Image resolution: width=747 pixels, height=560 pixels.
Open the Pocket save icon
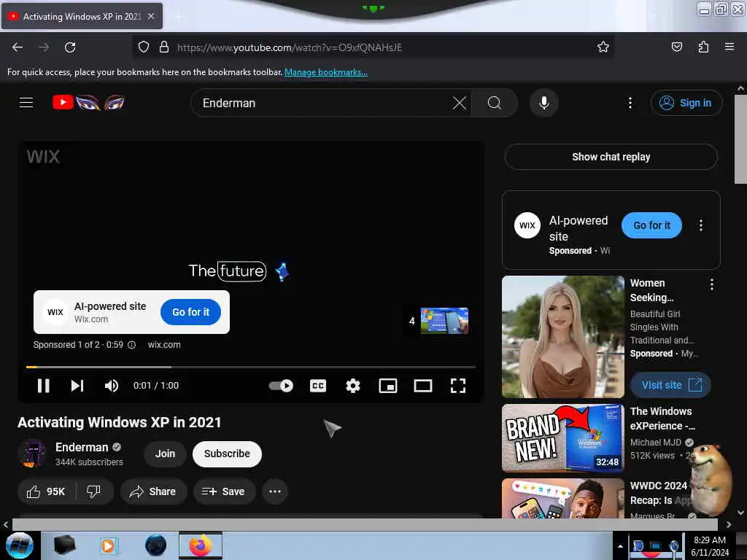[x=676, y=47]
